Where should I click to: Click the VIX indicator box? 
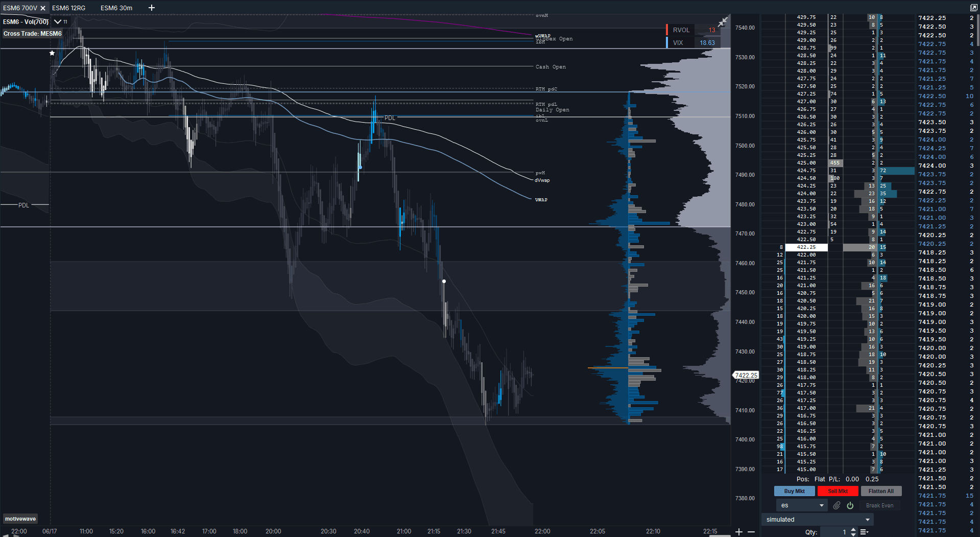tap(694, 43)
